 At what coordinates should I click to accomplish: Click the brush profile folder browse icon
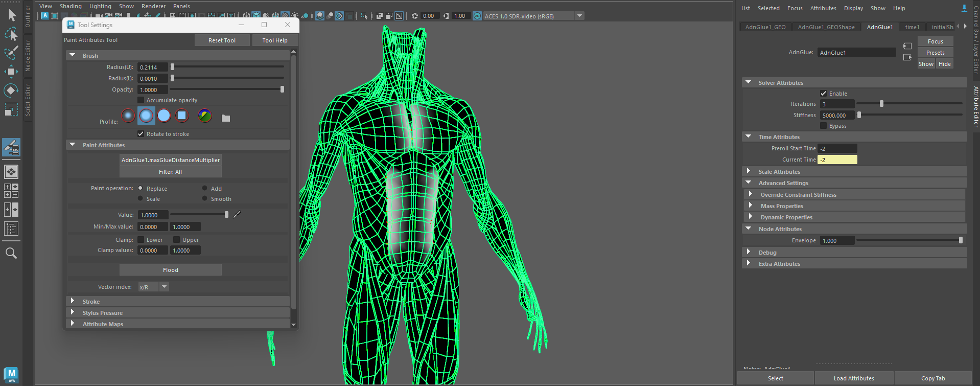pos(226,118)
